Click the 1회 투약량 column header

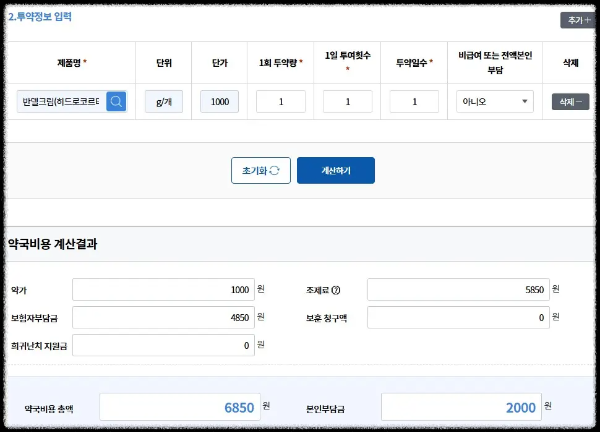[280, 63]
